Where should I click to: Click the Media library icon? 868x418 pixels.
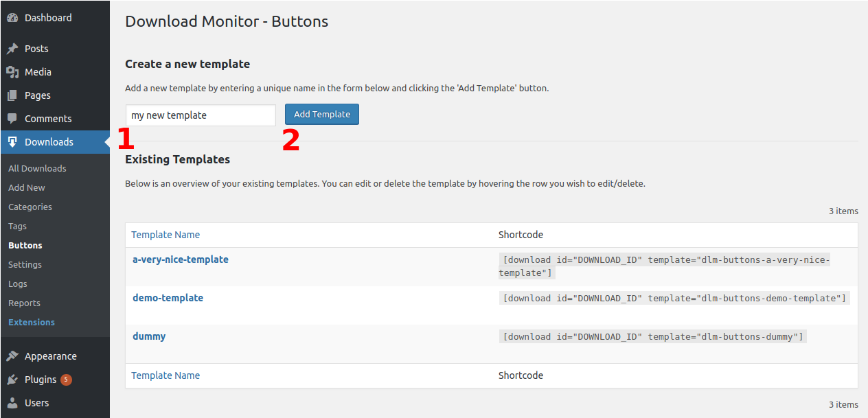click(12, 72)
